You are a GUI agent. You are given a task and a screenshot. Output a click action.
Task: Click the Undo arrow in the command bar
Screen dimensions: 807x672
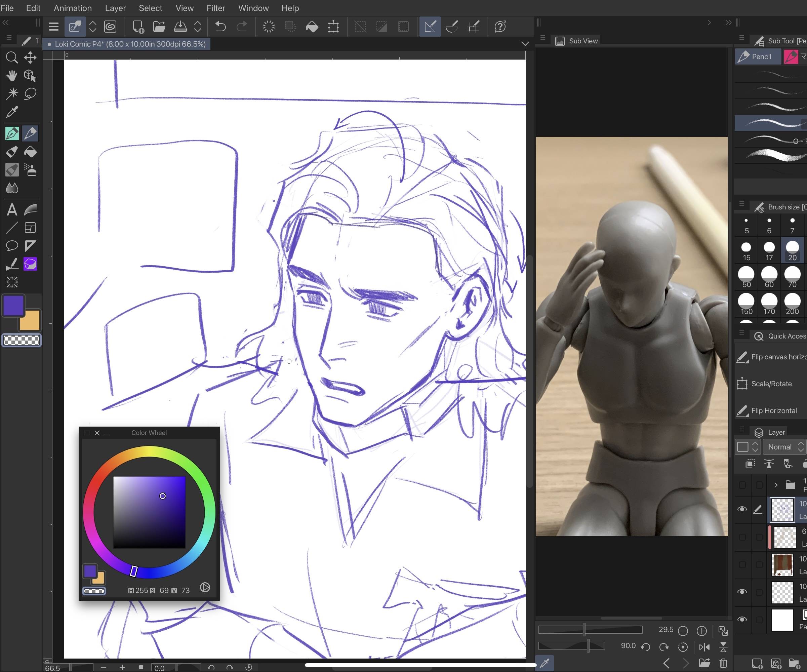point(220,27)
